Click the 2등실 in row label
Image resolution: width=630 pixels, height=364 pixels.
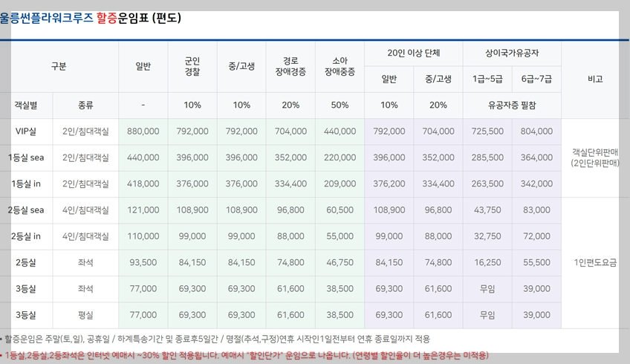[26, 236]
